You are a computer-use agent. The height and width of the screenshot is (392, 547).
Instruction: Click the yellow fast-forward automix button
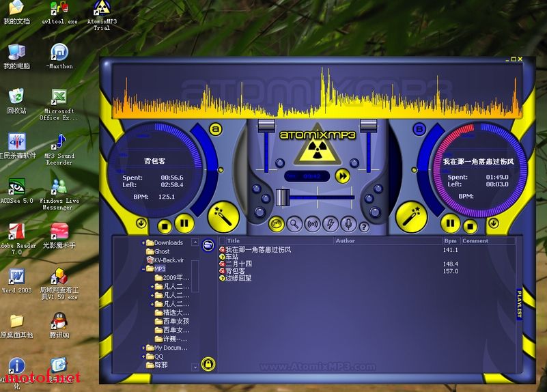(343, 176)
